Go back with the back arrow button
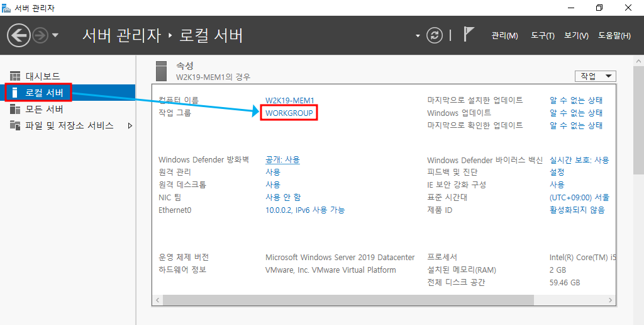644x325 pixels. point(19,35)
